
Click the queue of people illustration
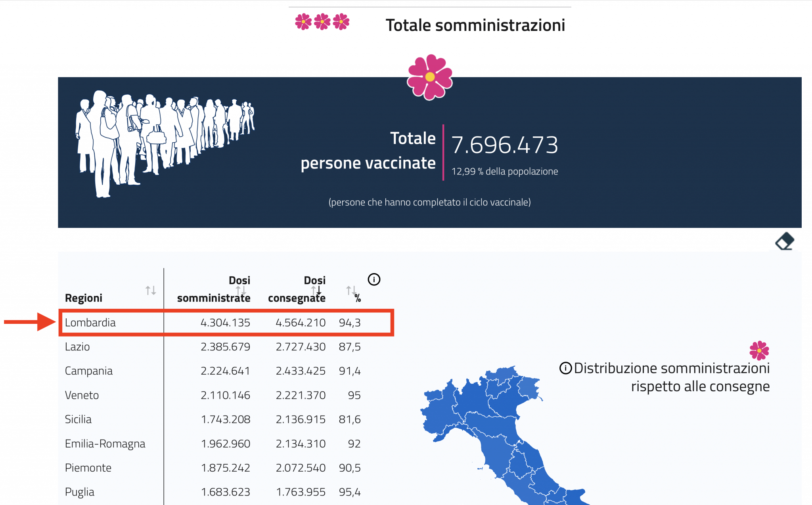(165, 143)
